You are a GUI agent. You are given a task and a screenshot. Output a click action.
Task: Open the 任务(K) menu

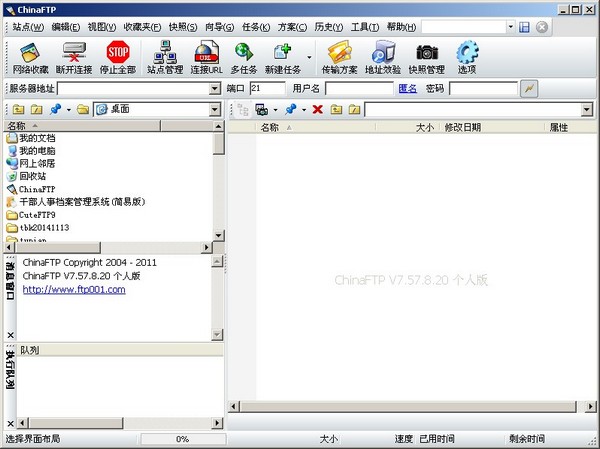tap(256, 27)
